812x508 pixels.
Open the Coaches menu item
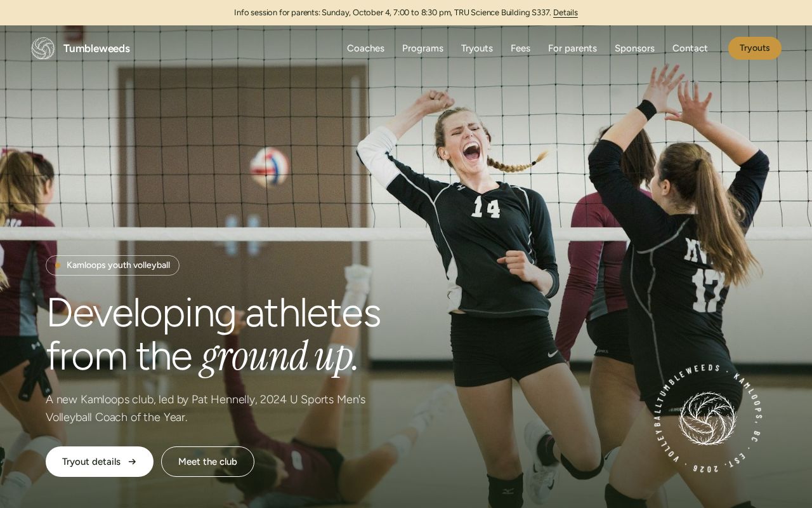point(365,48)
